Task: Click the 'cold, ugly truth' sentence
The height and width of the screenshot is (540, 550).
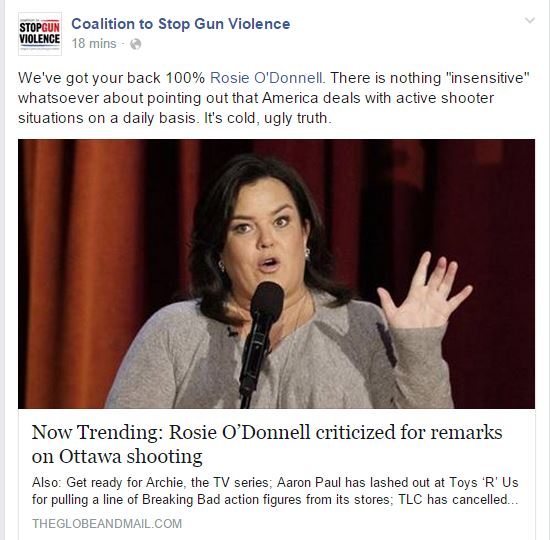Action: [x=268, y=118]
